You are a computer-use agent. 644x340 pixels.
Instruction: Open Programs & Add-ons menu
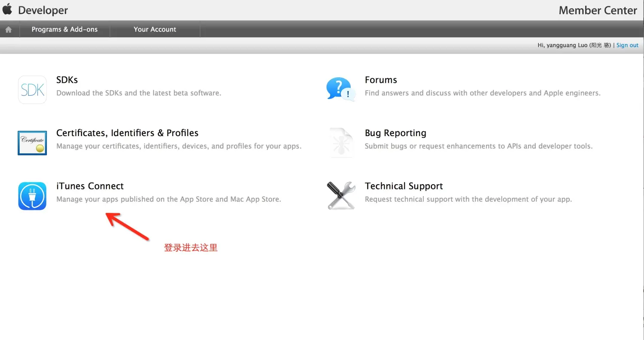click(64, 29)
